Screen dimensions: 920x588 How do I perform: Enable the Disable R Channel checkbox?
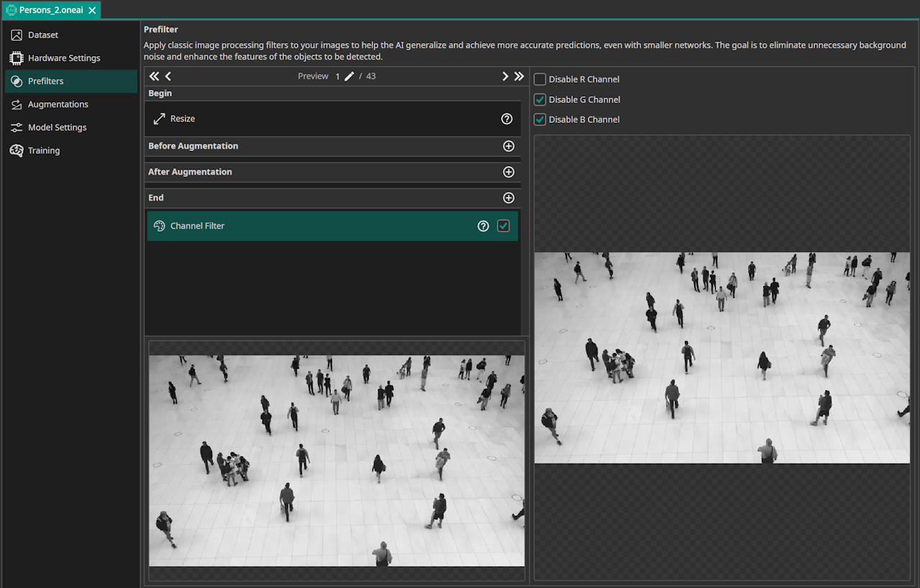pos(540,79)
